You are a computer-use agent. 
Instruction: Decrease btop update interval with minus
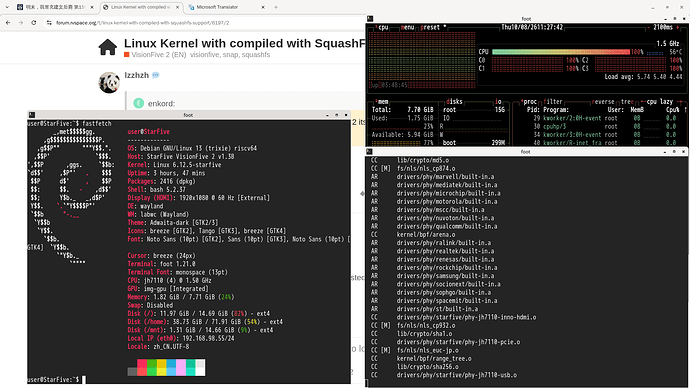pos(649,27)
